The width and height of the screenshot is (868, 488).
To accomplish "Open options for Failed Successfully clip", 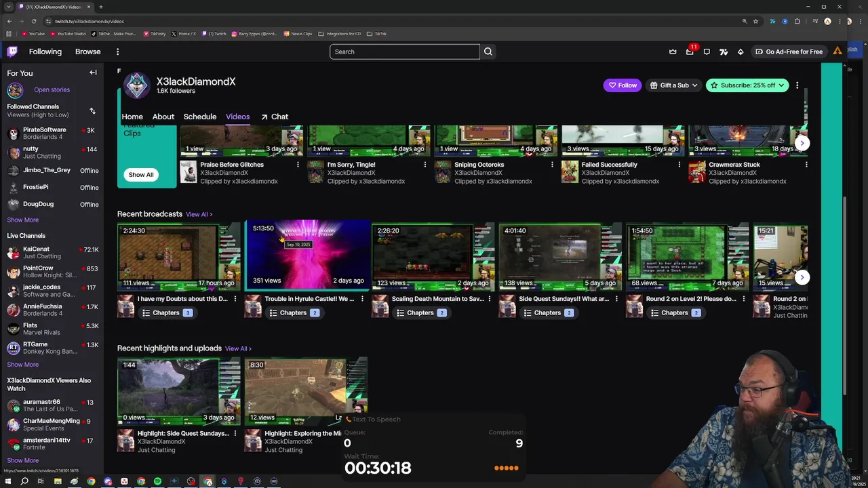I will point(679,165).
